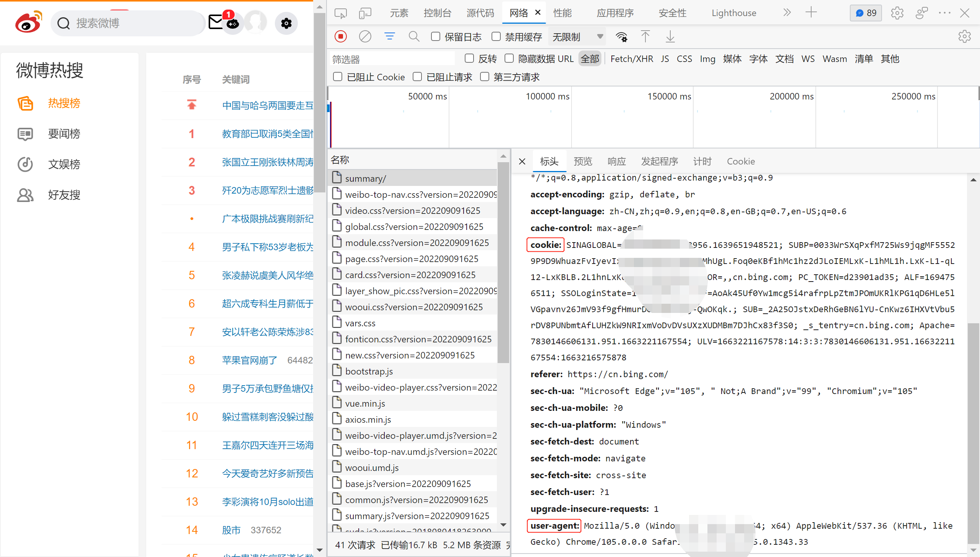Viewport: 980px width, 557px height.
Task: Select the bootstrap.js request
Action: point(413,371)
